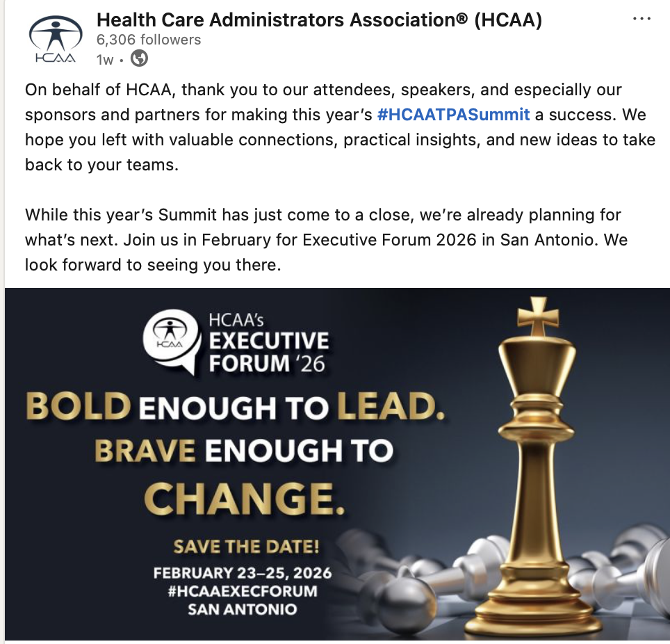Open the Health Care Administrators Association page name

tap(319, 20)
